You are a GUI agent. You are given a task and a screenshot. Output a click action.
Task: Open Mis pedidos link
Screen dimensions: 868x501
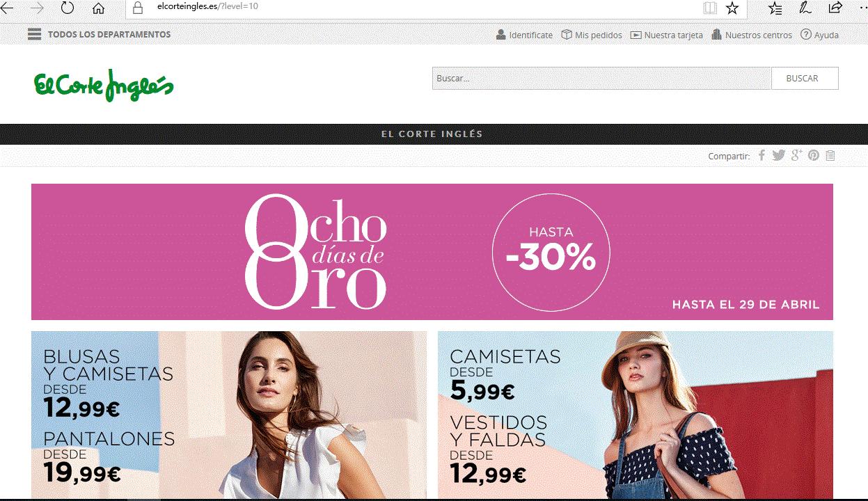click(592, 35)
